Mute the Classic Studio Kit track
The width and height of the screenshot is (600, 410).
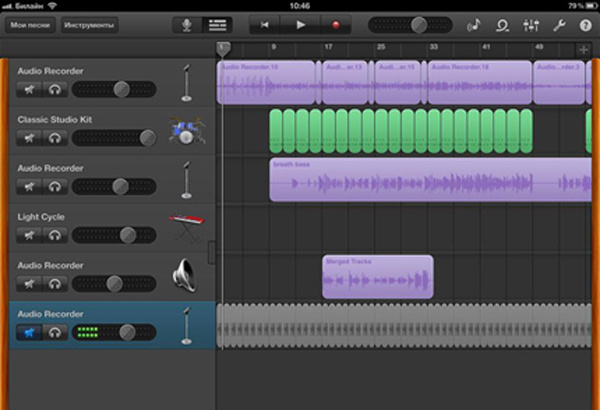(x=29, y=138)
